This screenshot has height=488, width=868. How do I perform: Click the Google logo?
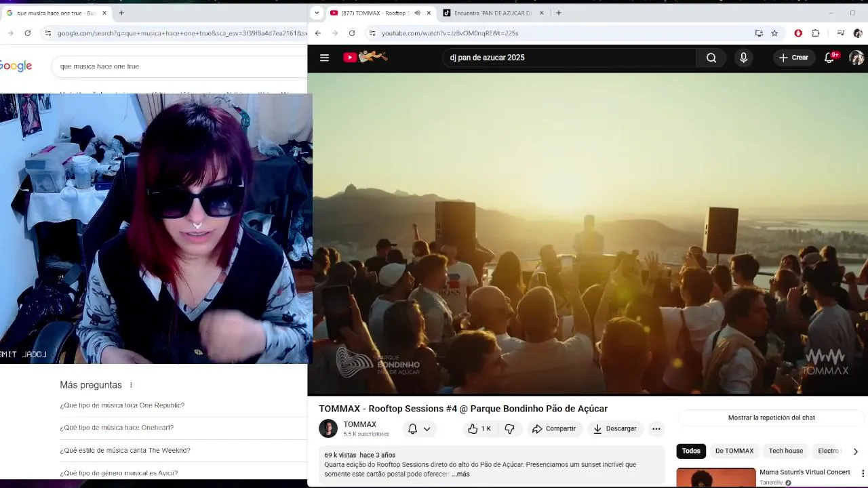[x=16, y=66]
